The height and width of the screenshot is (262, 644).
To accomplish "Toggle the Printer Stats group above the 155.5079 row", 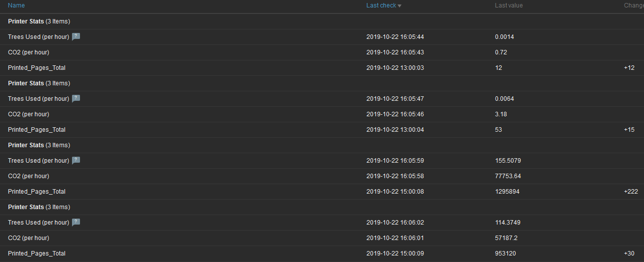I will tap(25, 145).
